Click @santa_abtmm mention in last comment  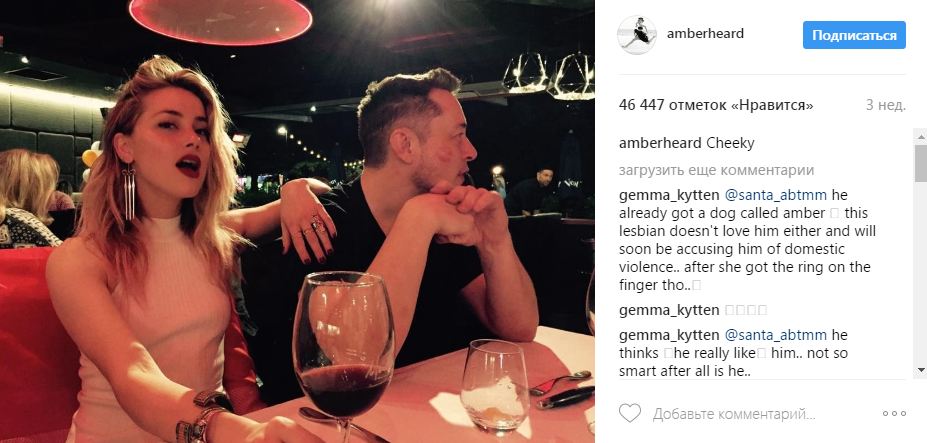click(x=776, y=335)
